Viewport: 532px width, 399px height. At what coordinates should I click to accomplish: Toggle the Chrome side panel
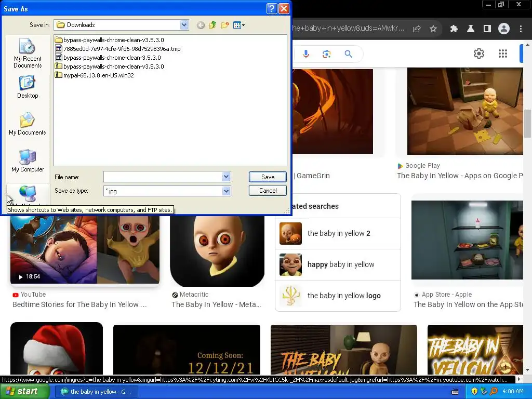pyautogui.click(x=487, y=29)
